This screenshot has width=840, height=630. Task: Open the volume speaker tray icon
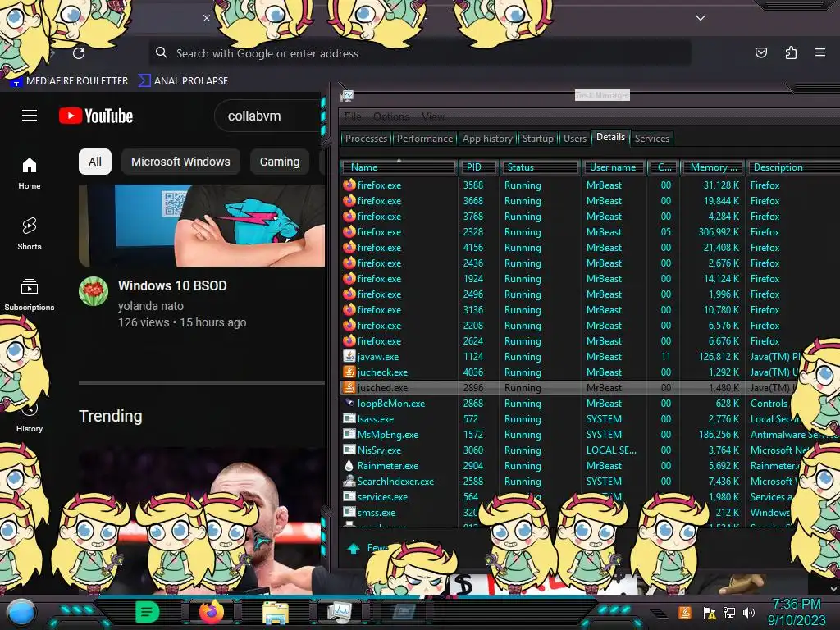(749, 612)
